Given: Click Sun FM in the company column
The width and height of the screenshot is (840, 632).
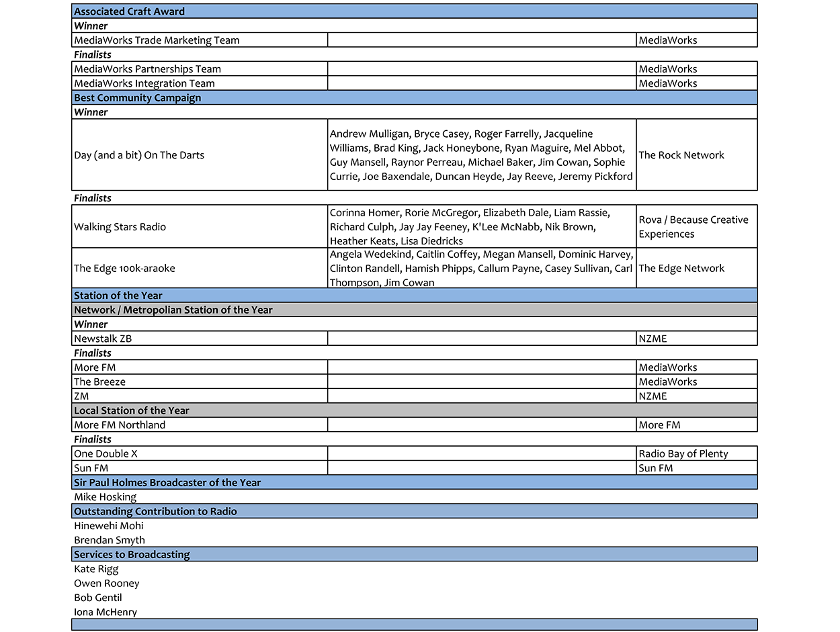Looking at the screenshot, I should click(697, 468).
